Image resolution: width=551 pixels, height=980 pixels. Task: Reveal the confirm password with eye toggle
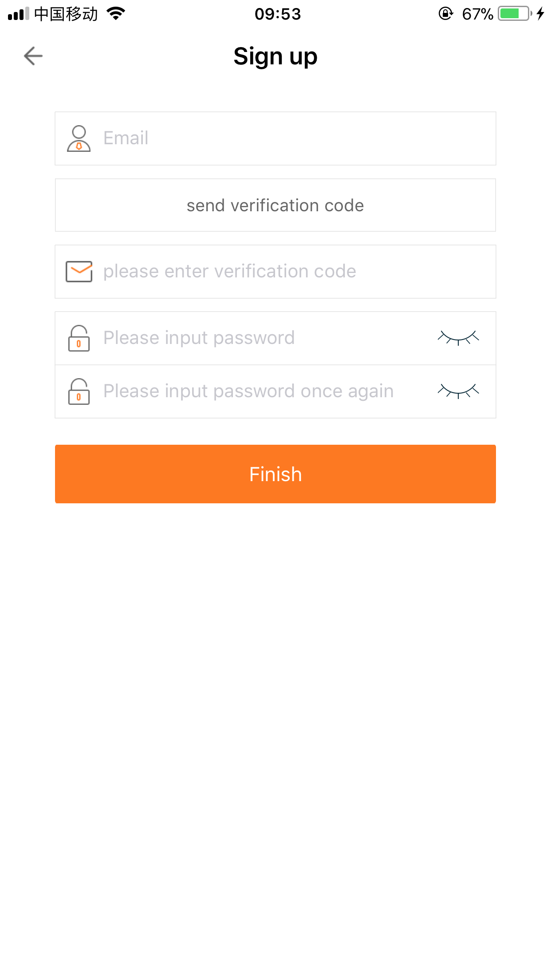coord(457,391)
